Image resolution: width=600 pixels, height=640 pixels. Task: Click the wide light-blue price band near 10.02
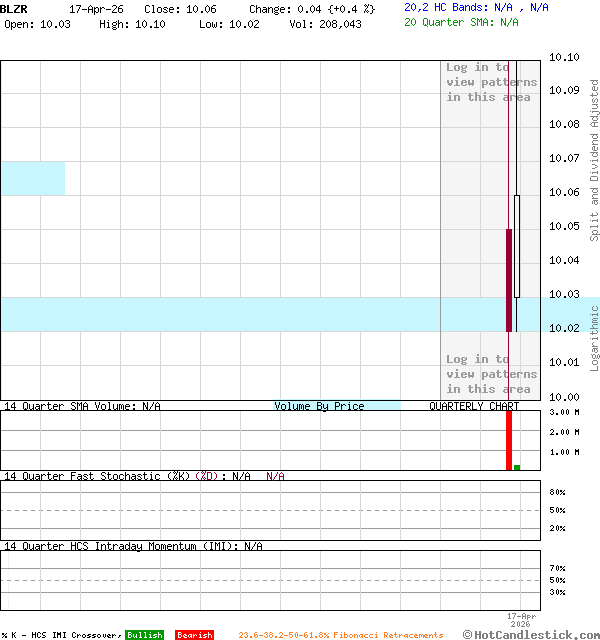(x=220, y=314)
